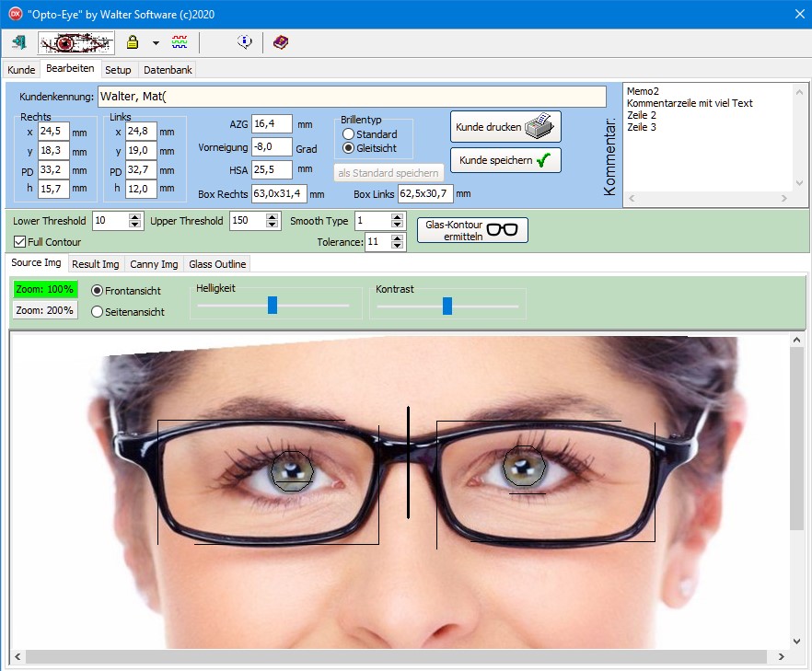Screen dimensions: 812x671
Task: Click the Links PD value field
Action: (x=142, y=169)
